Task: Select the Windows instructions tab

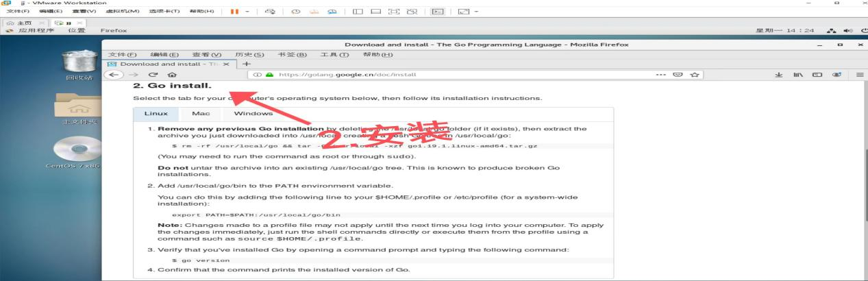Action: (x=253, y=114)
